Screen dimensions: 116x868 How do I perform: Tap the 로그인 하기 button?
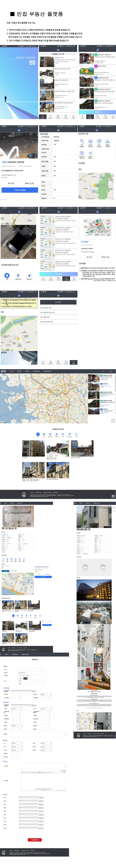tap(58, 302)
